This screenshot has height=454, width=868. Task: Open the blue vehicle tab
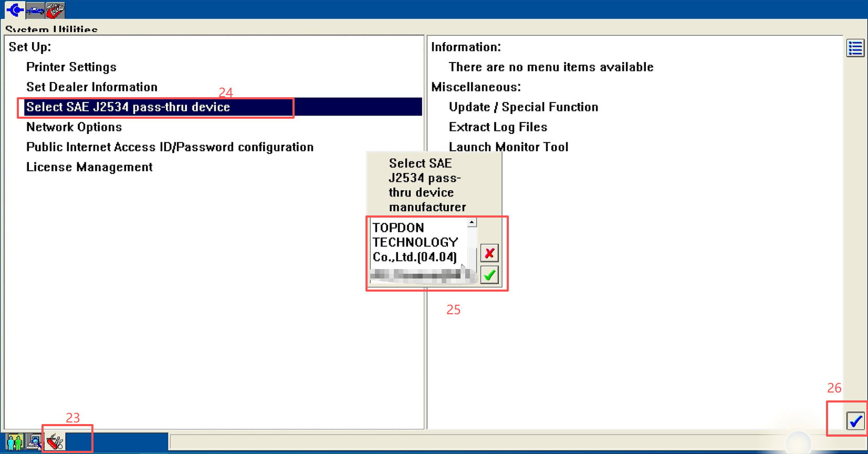coord(35,9)
